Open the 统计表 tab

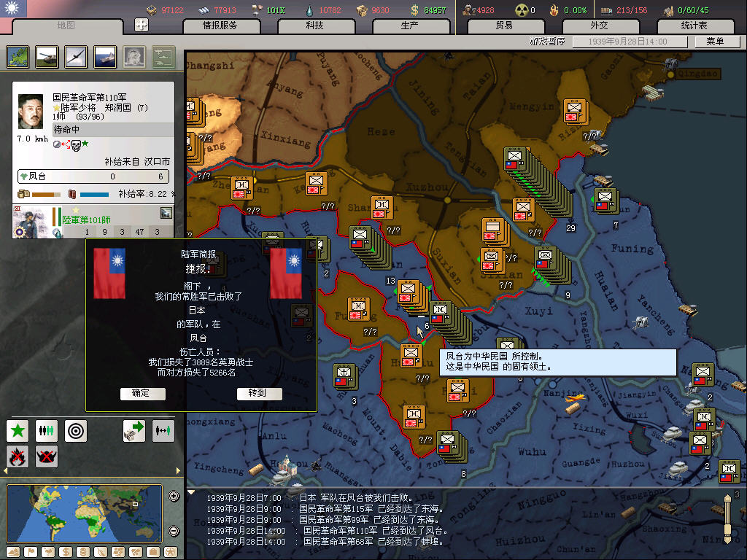(x=694, y=26)
